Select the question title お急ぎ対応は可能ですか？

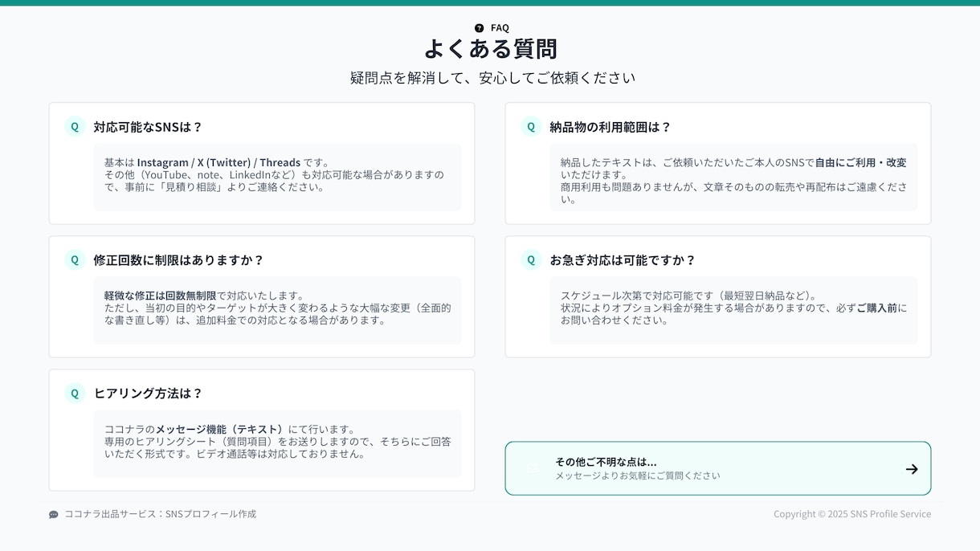(x=623, y=260)
